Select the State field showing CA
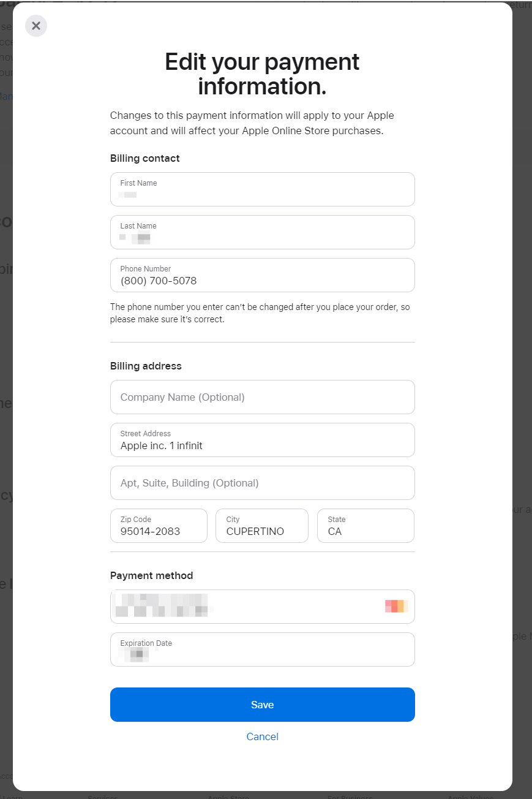This screenshot has height=799, width=532. click(x=365, y=526)
